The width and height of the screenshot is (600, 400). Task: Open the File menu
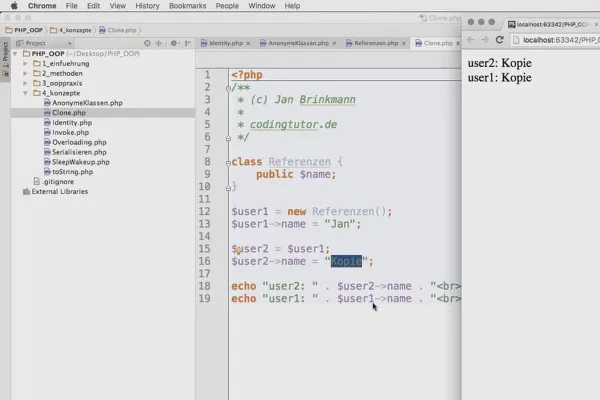[x=72, y=6]
